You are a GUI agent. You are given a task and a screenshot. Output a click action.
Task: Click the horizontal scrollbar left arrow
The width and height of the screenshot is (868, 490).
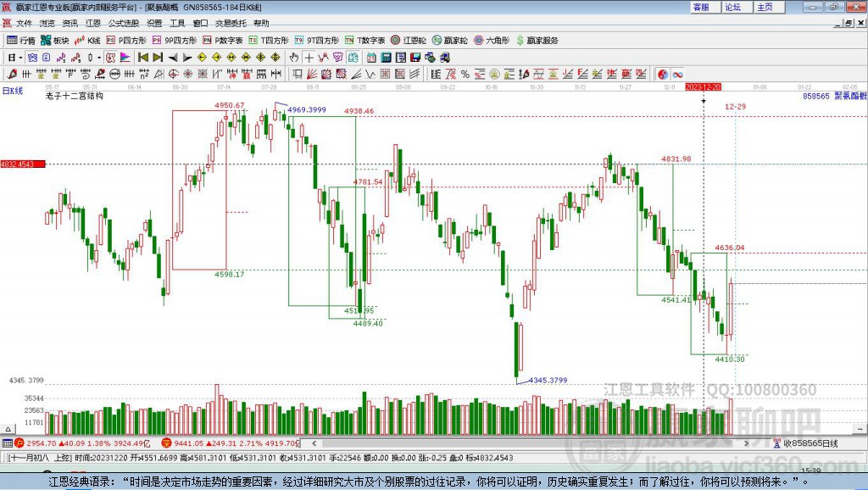[314, 443]
